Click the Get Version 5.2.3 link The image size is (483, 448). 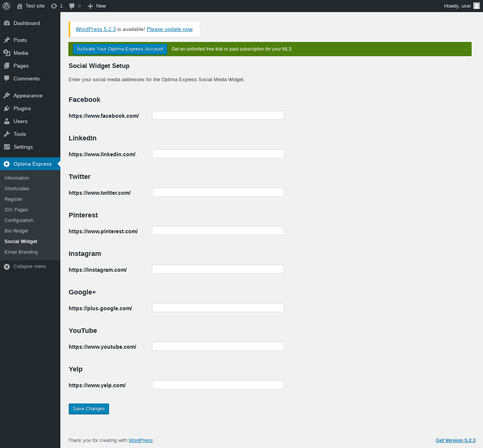tap(455, 440)
